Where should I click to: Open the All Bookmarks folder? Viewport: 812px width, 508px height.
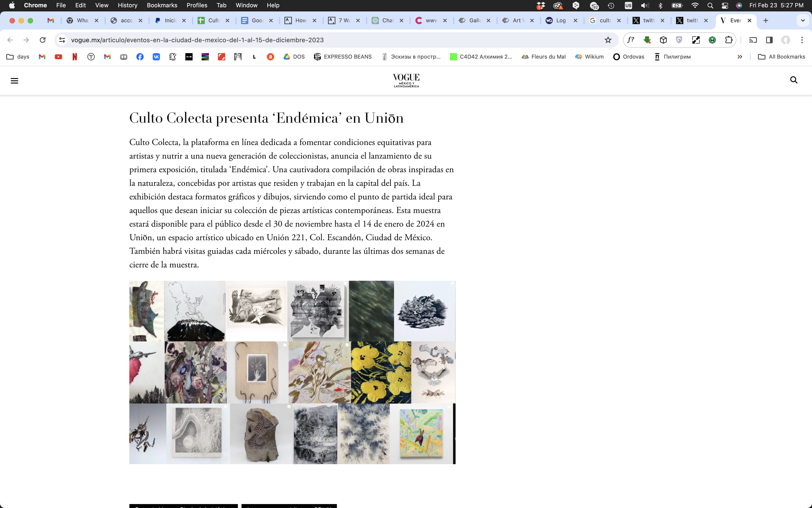[781, 57]
